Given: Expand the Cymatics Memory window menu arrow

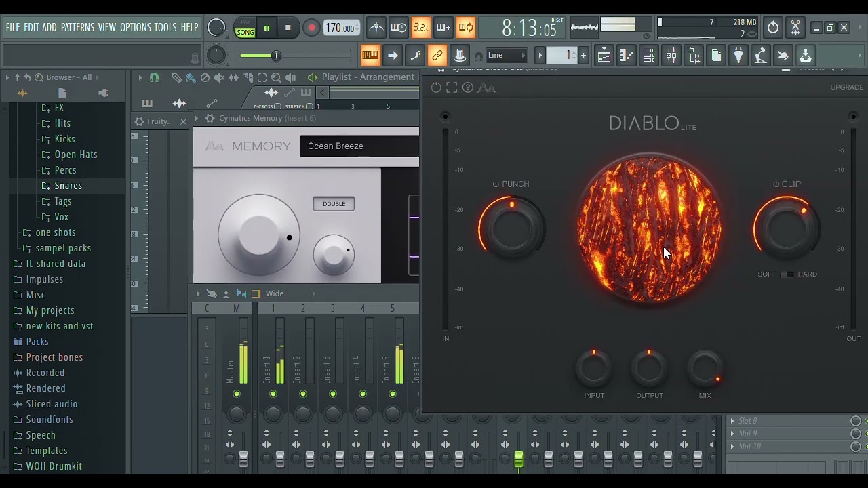Looking at the screenshot, I should (197, 118).
